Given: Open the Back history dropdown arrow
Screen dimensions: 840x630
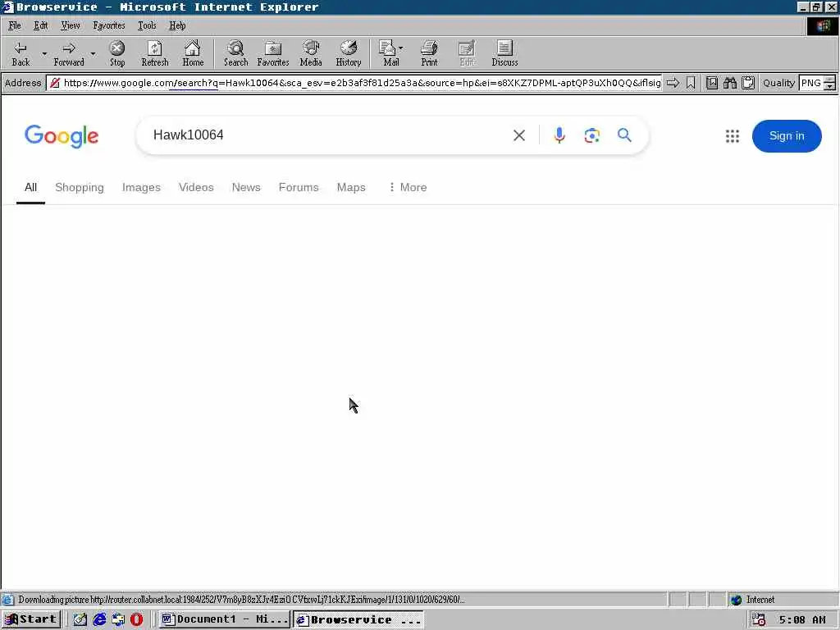Looking at the screenshot, I should [x=44, y=53].
